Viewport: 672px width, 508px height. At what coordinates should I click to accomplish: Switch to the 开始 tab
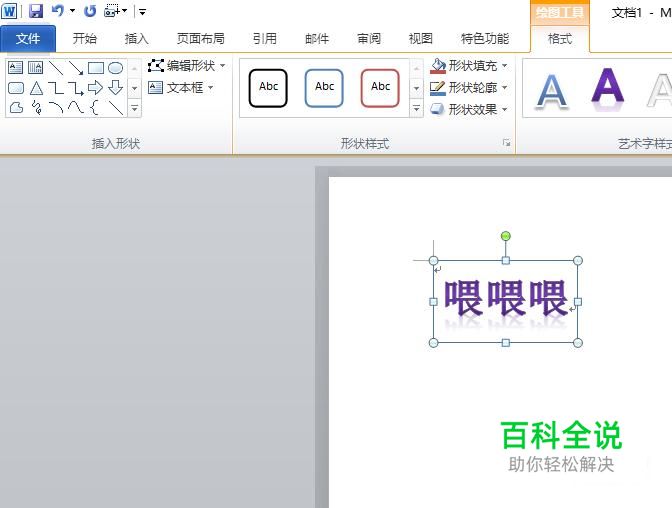[x=84, y=39]
